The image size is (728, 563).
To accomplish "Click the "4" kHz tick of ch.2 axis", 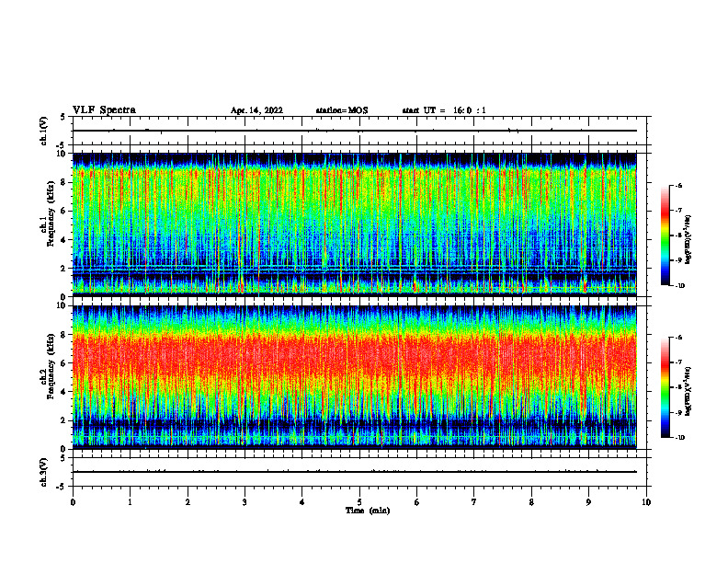I will click(x=64, y=392).
